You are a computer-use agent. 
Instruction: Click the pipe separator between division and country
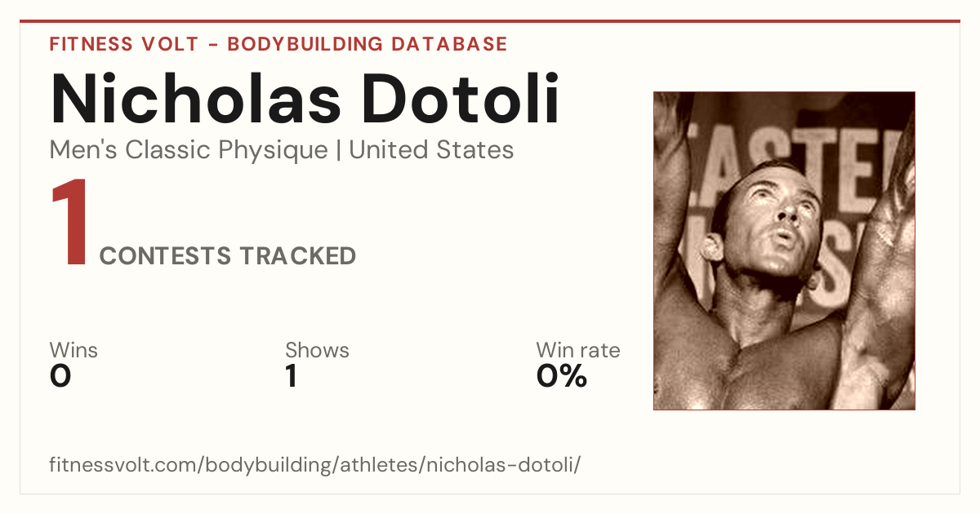[339, 151]
